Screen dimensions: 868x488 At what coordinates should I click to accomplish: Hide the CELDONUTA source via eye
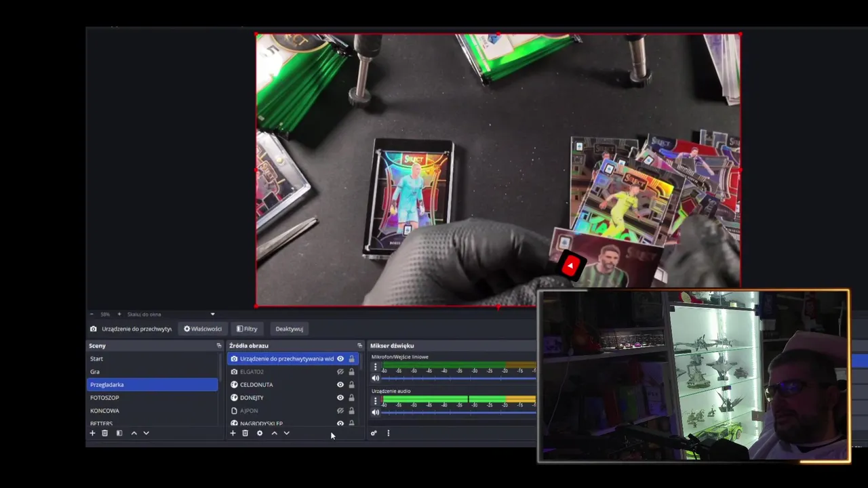coord(340,384)
